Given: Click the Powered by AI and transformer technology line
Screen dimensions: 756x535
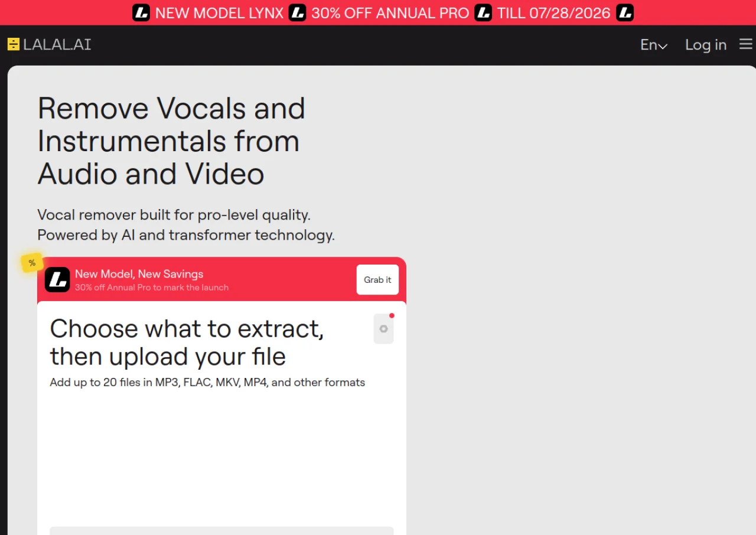Looking at the screenshot, I should (186, 235).
